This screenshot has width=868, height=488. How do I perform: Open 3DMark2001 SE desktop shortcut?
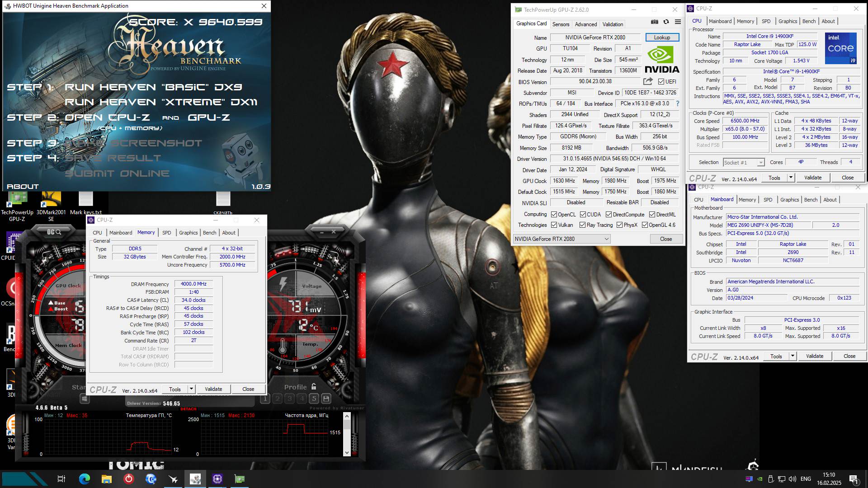click(x=51, y=206)
